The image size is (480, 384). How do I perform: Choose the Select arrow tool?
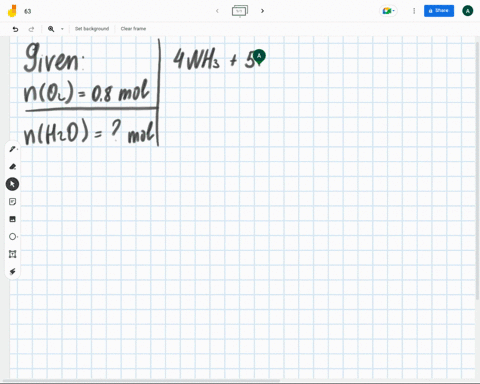12,184
